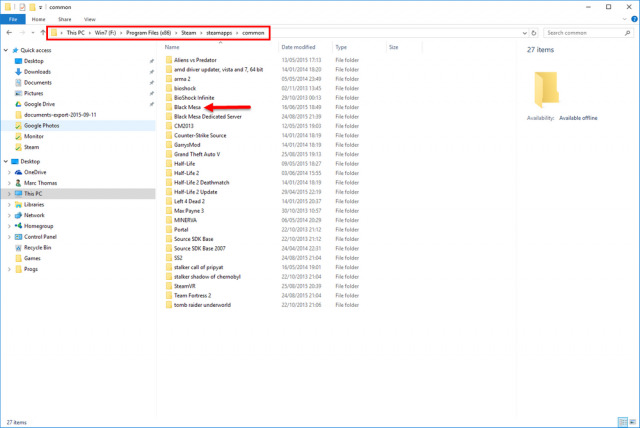The image size is (640, 428).
Task: Open Google Drive in the sidebar
Action: pos(39,104)
